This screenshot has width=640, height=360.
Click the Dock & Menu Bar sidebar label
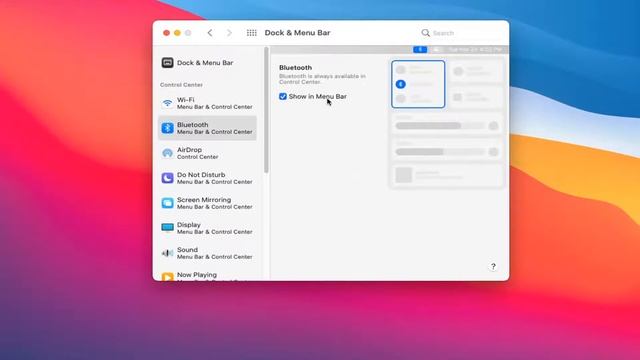205,62
